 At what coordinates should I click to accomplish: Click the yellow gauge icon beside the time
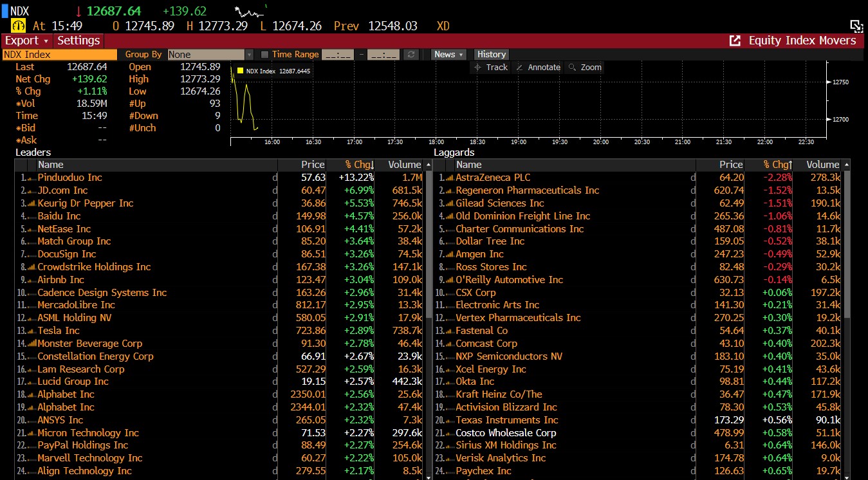click(x=19, y=26)
